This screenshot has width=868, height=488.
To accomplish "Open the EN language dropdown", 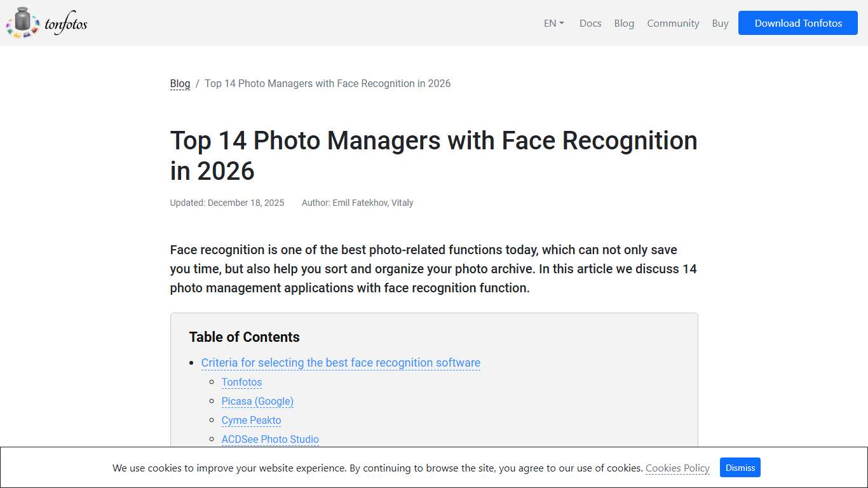I will coord(549,23).
